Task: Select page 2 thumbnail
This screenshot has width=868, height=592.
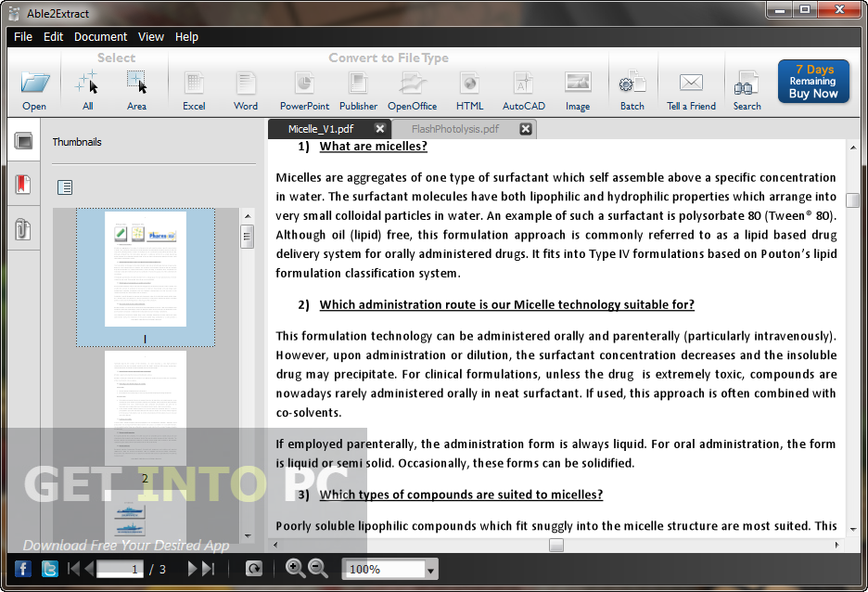Action: click(x=146, y=408)
